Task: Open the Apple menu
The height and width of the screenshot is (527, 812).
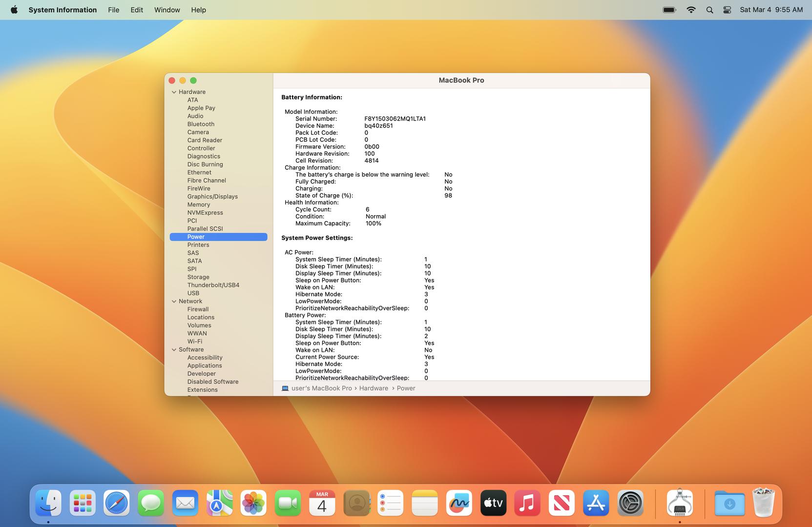Action: (x=14, y=10)
